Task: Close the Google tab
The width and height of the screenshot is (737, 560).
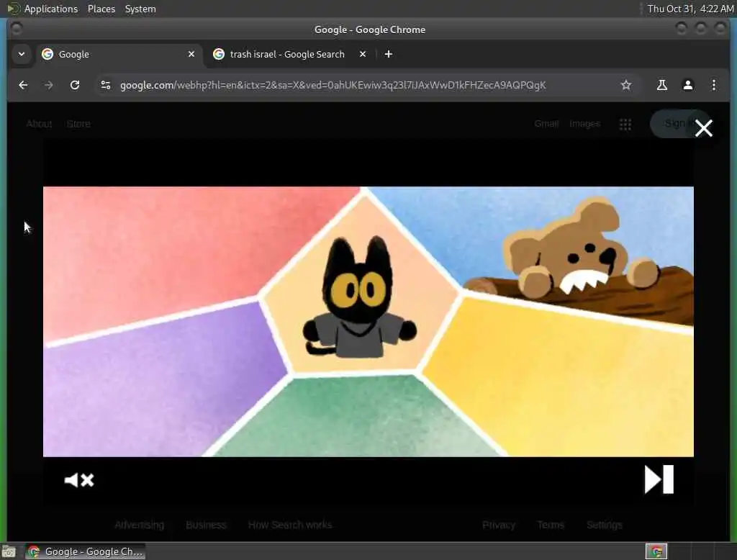Action: 191,54
